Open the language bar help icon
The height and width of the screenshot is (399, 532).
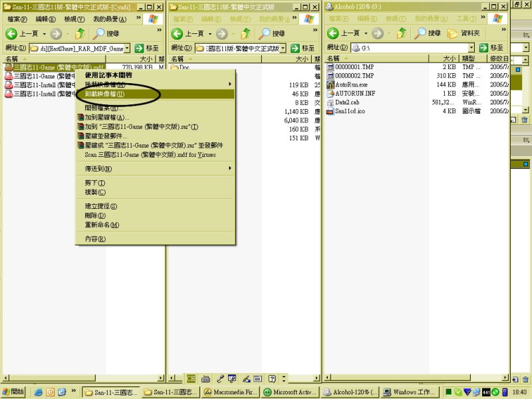tap(272, 378)
